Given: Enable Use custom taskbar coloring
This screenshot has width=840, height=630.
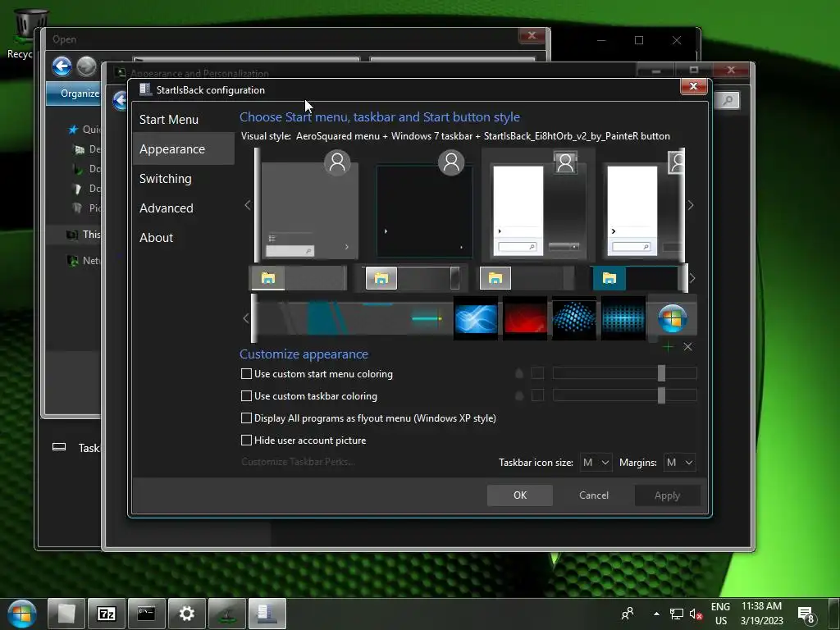Looking at the screenshot, I should tap(246, 396).
